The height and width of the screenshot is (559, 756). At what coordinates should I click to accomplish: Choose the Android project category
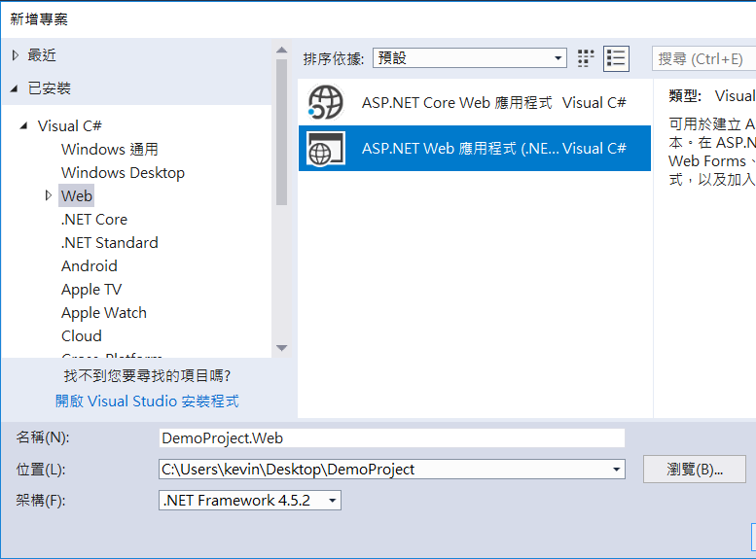(90, 265)
